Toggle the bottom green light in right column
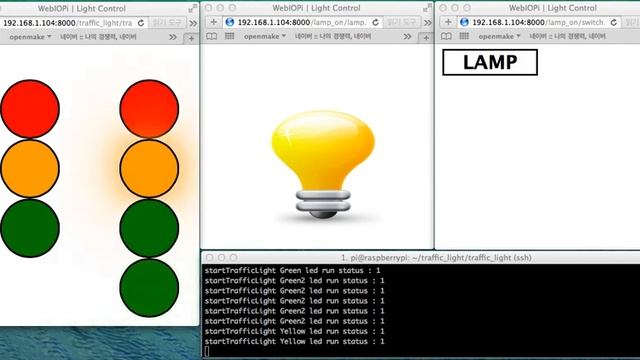This screenshot has height=360, width=640. [x=149, y=288]
